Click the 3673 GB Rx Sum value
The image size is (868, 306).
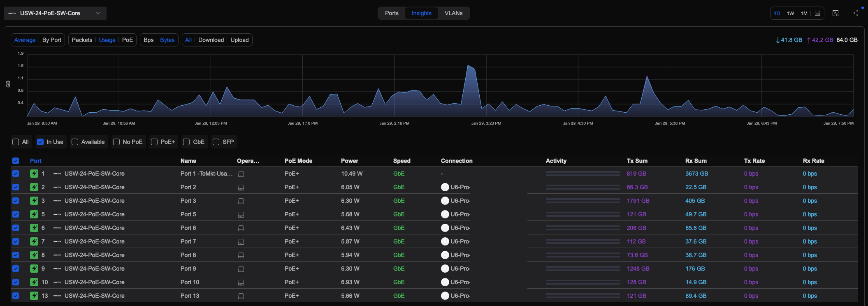(696, 174)
